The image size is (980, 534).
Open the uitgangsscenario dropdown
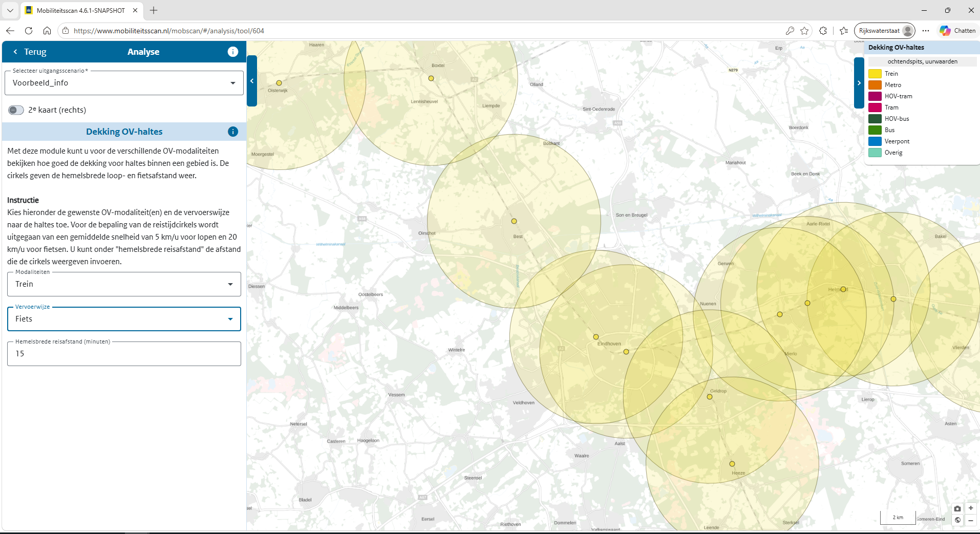click(124, 83)
